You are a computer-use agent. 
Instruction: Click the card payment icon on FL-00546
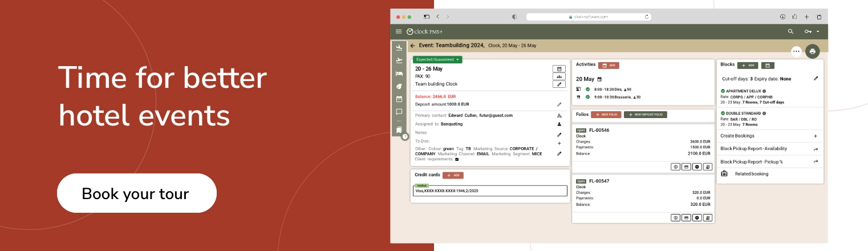coord(686,167)
